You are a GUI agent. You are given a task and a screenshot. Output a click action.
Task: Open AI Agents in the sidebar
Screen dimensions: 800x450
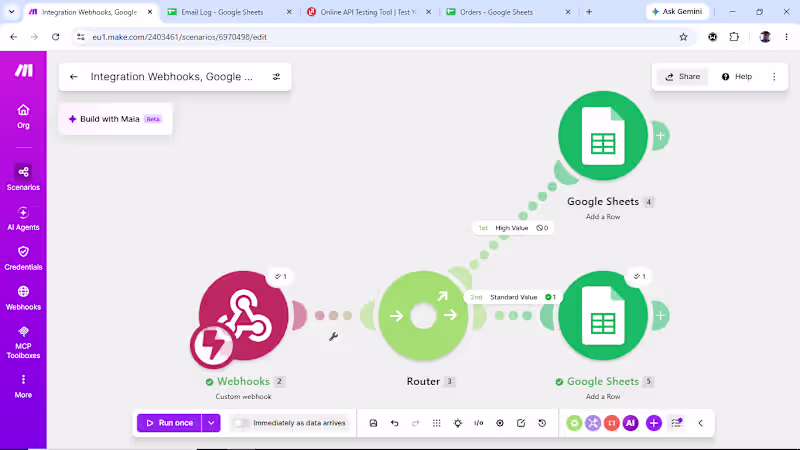coord(23,218)
